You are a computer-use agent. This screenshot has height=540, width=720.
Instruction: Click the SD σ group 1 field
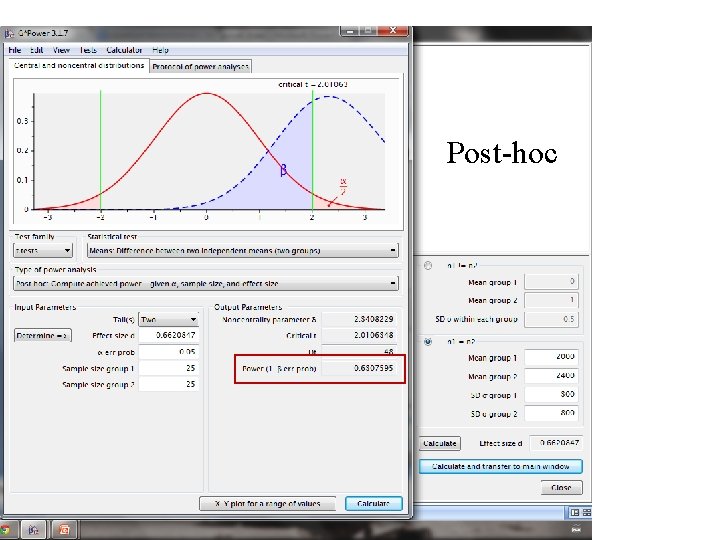coord(551,394)
